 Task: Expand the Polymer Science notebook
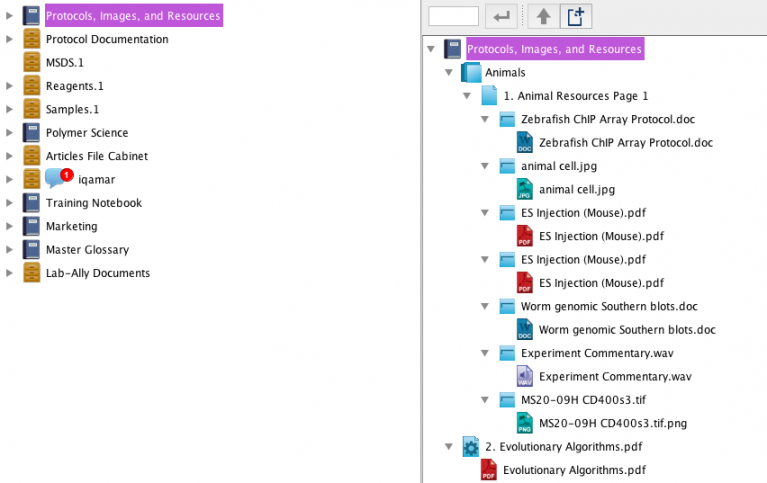tap(10, 133)
